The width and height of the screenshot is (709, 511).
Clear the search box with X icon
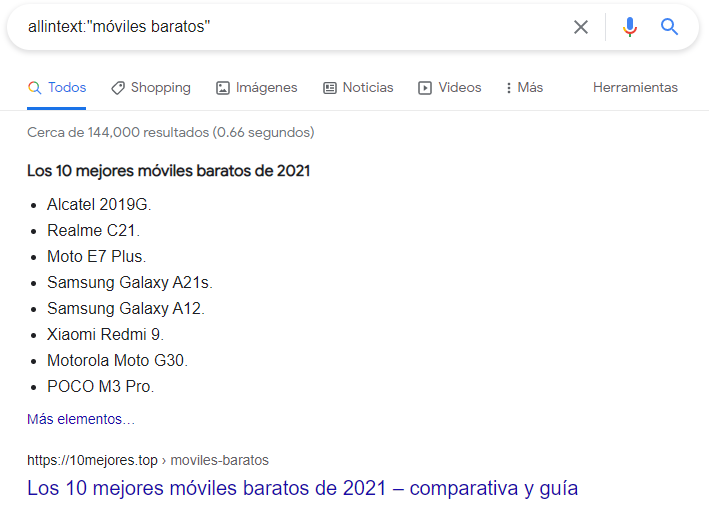click(x=581, y=27)
